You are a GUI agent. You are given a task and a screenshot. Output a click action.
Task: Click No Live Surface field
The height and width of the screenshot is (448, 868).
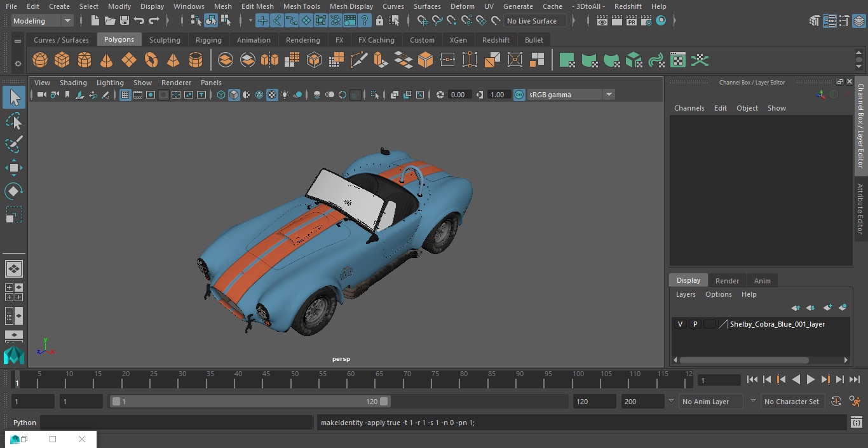(x=534, y=21)
